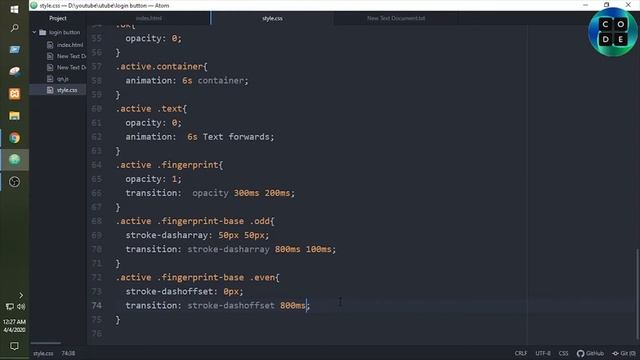The height and width of the screenshot is (360, 640).
Task: Click the tree view horizontal scrollbar
Action: tap(45, 343)
